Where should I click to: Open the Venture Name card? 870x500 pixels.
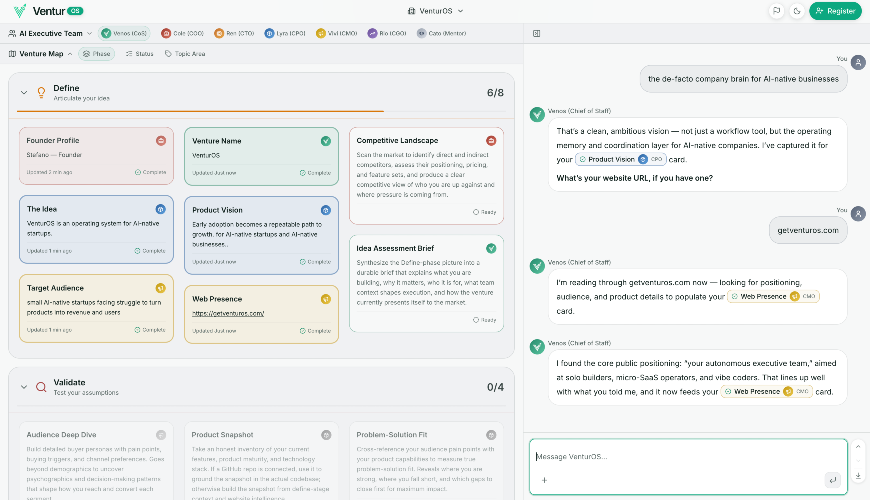[x=261, y=156]
